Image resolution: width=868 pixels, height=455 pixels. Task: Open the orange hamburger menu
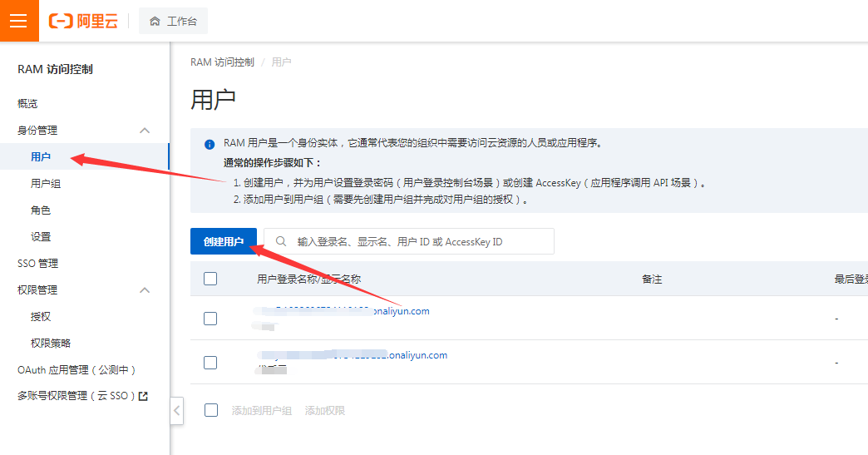[19, 21]
